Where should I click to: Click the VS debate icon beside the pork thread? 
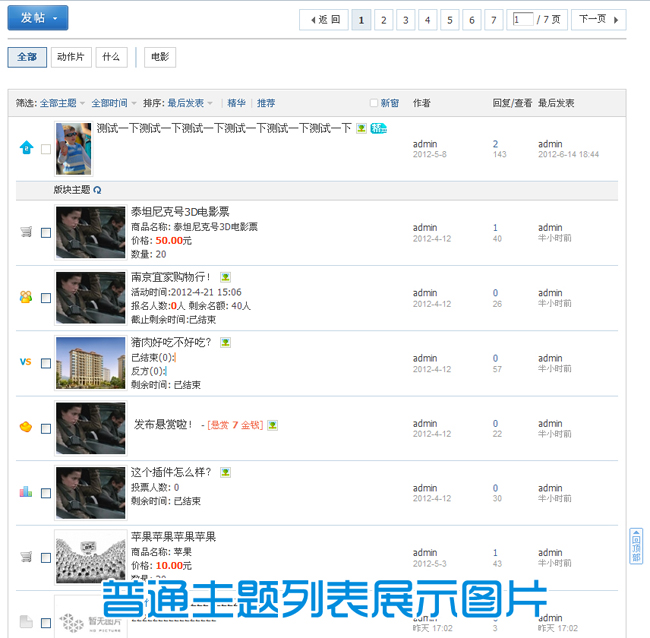click(26, 362)
